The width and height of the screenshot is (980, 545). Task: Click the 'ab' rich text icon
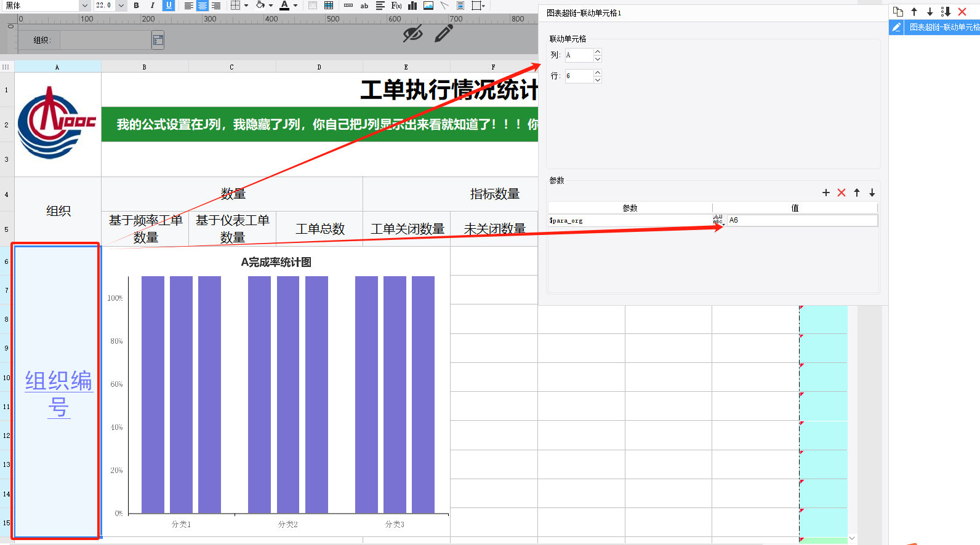click(364, 6)
